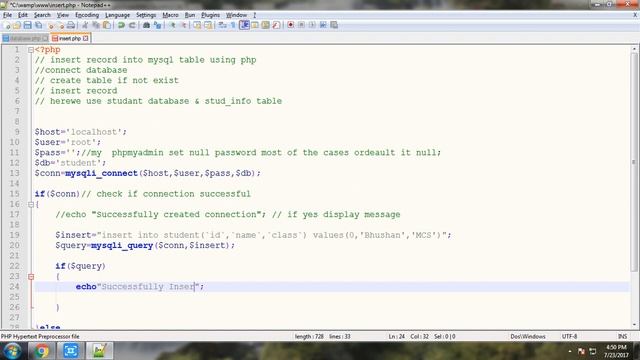This screenshot has height=360, width=640.
Task: Click the mysqli_connect line 13 of code
Action: [x=147, y=173]
